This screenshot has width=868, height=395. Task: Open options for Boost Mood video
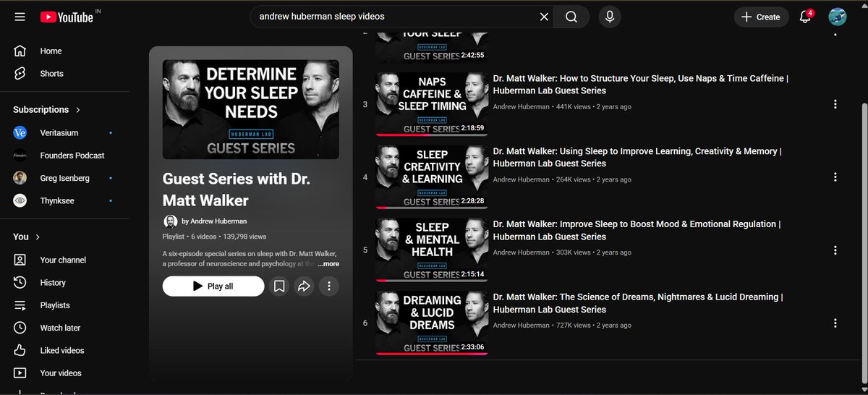pos(835,250)
